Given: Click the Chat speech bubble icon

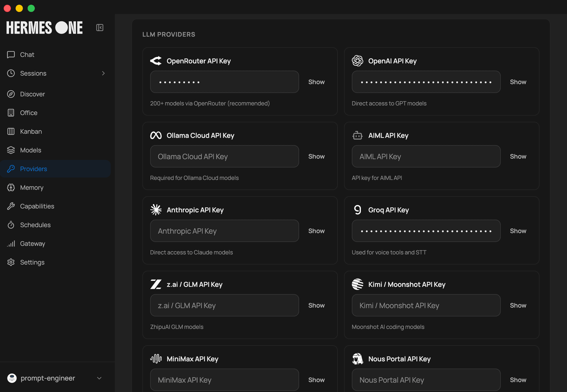Looking at the screenshot, I should 11,55.
